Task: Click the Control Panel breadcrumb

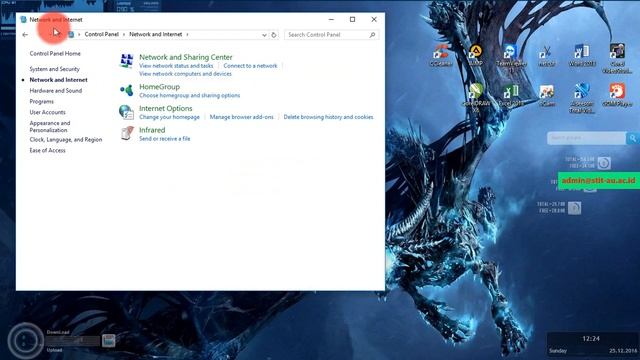Action: pyautogui.click(x=102, y=34)
